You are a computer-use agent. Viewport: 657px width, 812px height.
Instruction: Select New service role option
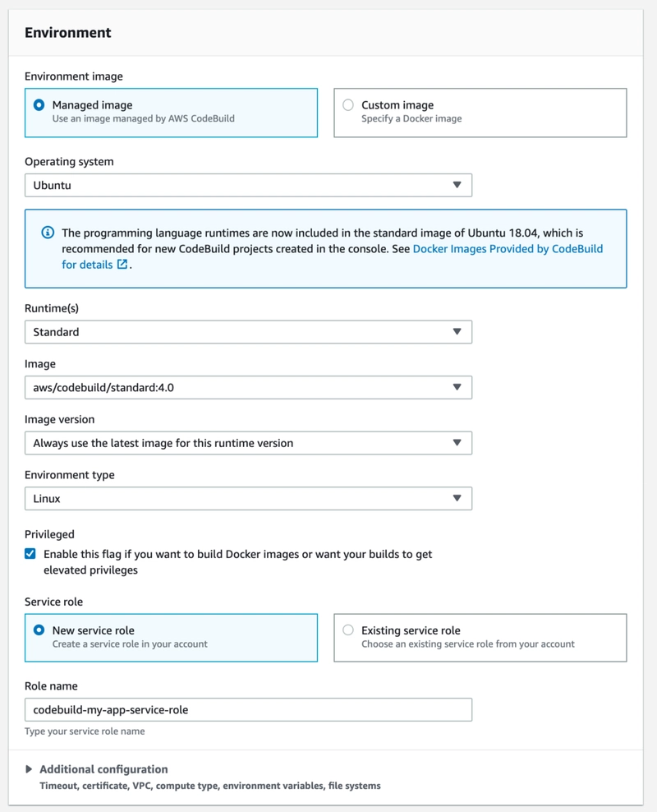(x=39, y=630)
